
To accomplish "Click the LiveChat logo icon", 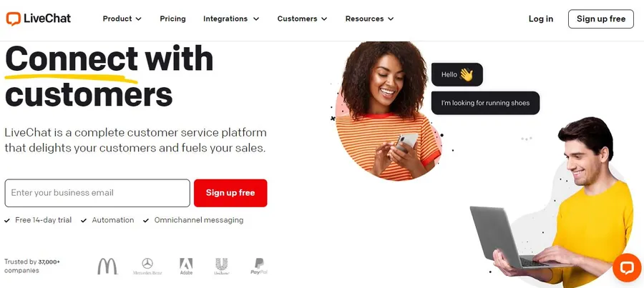I will point(13,19).
